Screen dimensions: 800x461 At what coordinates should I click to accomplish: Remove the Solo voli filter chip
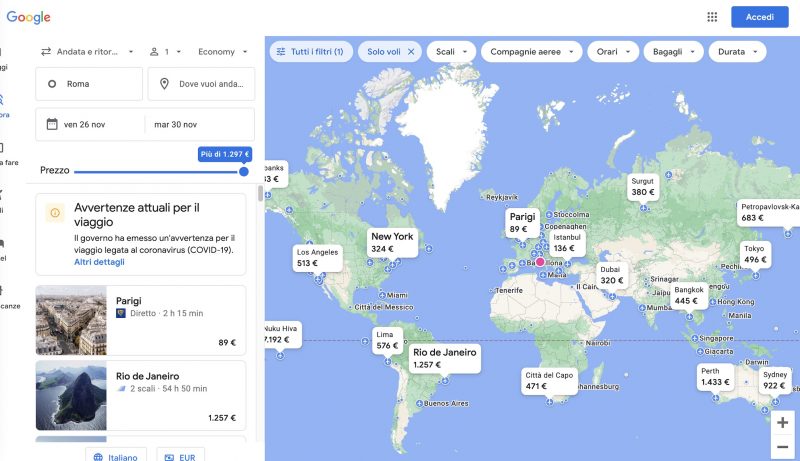[411, 52]
